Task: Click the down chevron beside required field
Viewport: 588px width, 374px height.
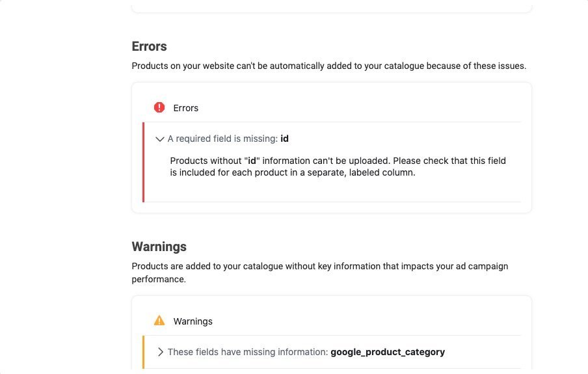Action: (x=160, y=139)
